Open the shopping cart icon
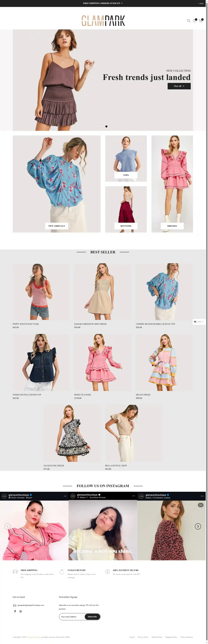This screenshot has width=208, height=644. 200,21
